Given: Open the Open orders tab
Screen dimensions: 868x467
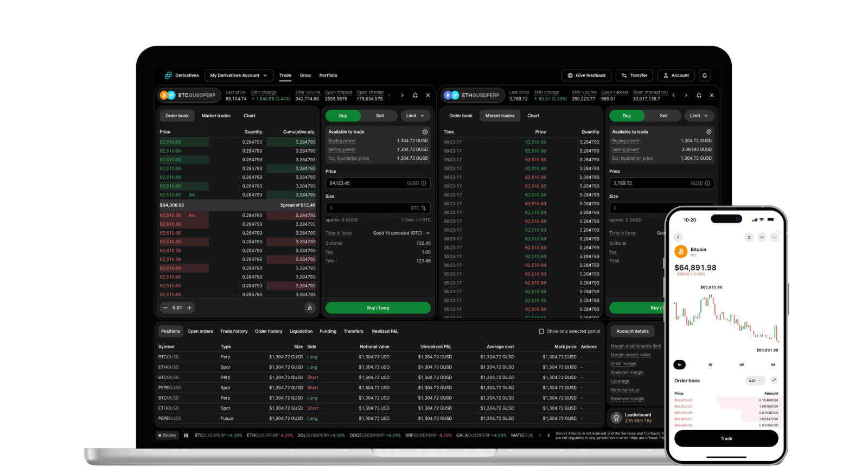Looking at the screenshot, I should [x=200, y=331].
